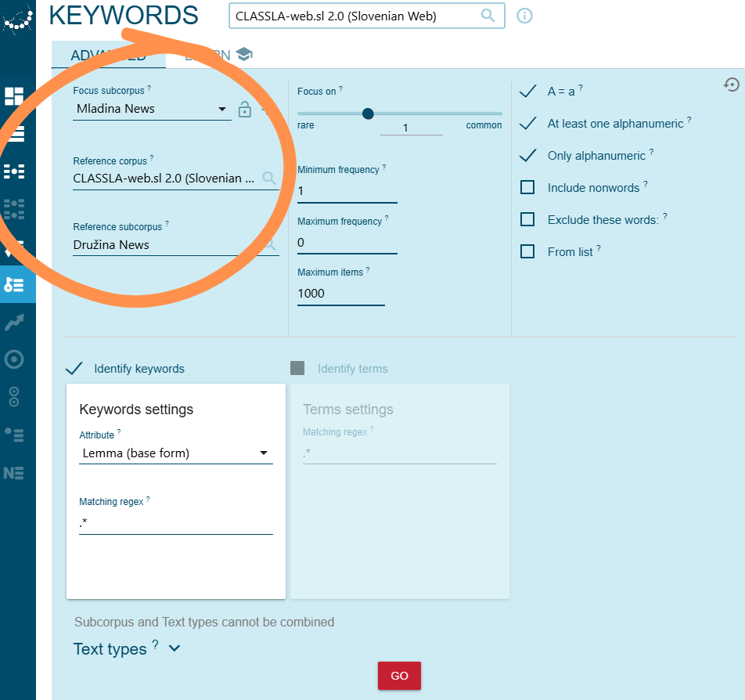
Task: Click the graduation cap Learn icon
Action: (x=244, y=54)
